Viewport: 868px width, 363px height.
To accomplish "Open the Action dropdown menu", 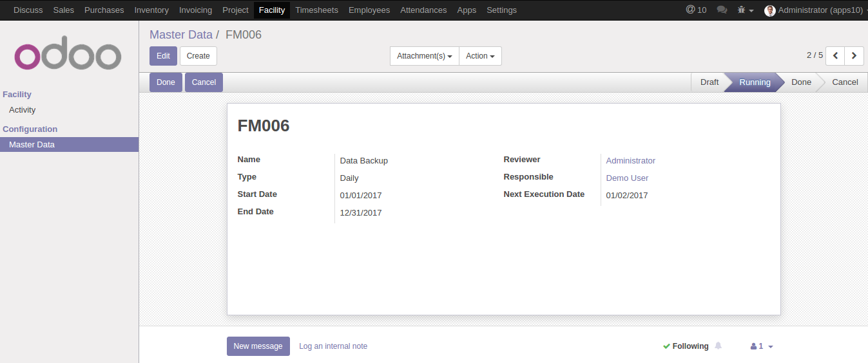I will point(480,56).
